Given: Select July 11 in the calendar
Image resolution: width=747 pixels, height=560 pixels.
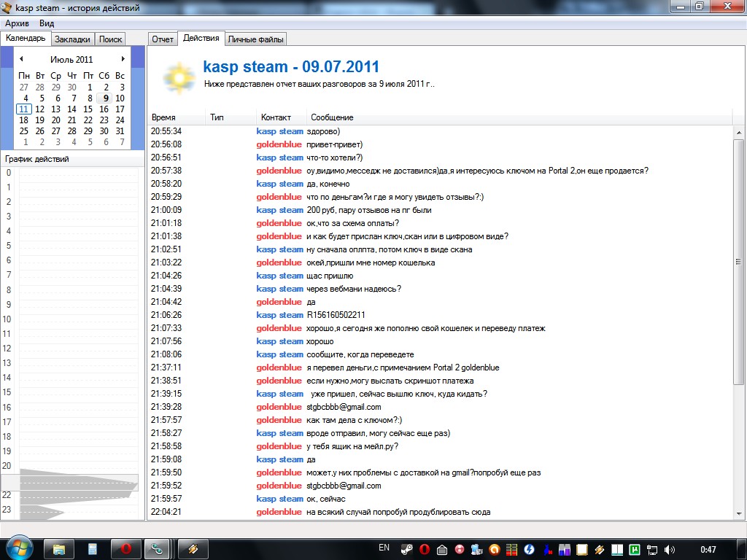Looking at the screenshot, I should click(24, 109).
